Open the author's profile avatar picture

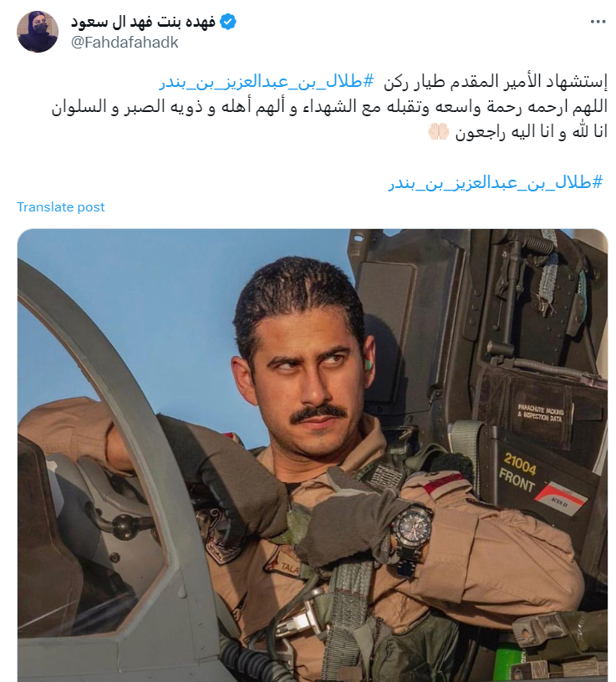tap(38, 31)
